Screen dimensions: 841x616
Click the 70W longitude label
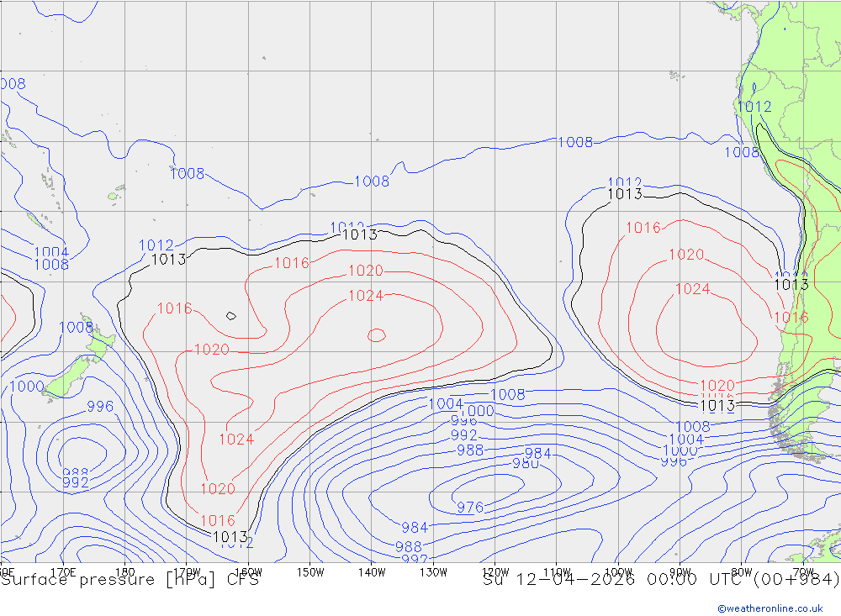coord(803,572)
